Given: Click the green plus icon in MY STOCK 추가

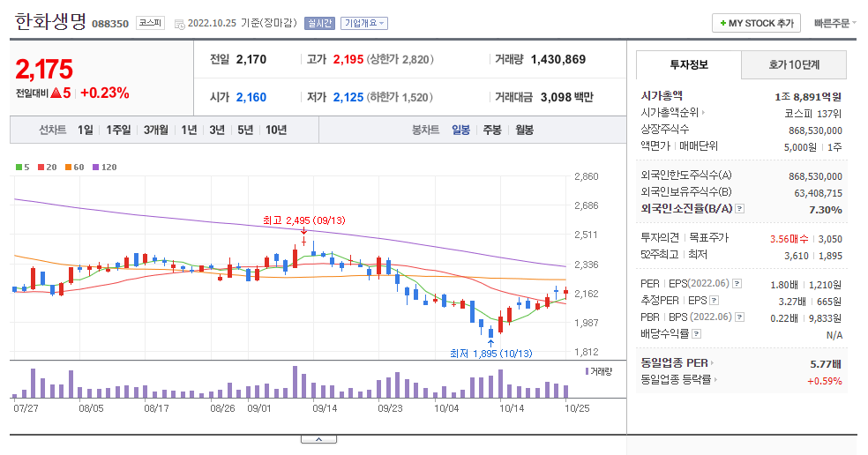Looking at the screenshot, I should (x=723, y=23).
